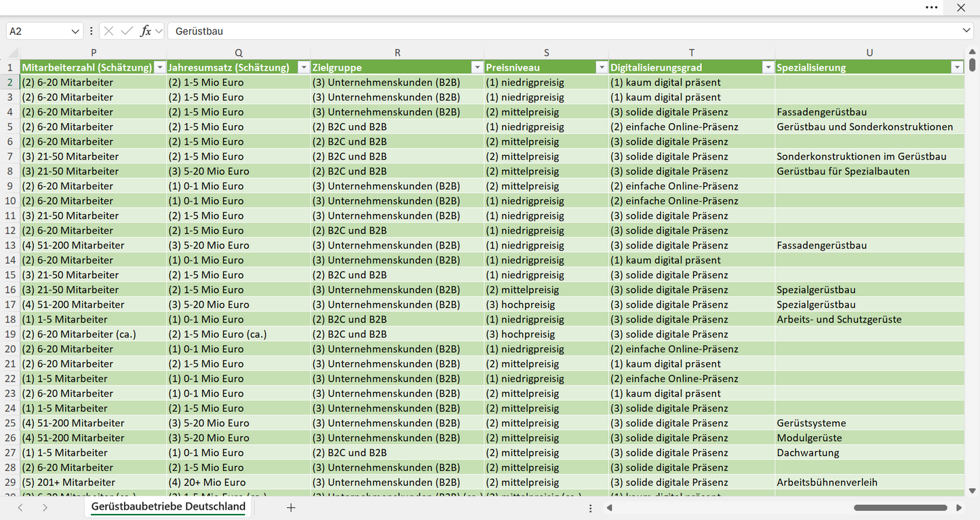Select the Gerüstbaubetriebe Deutschland sheet tab
This screenshot has width=980, height=520.
pos(168,507)
